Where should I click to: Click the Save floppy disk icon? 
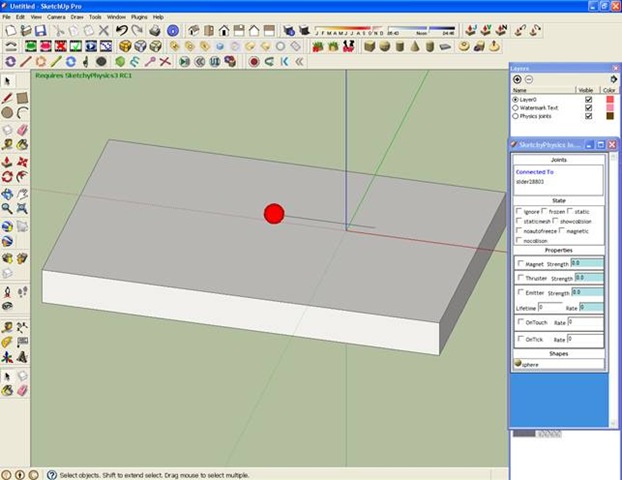(x=41, y=31)
